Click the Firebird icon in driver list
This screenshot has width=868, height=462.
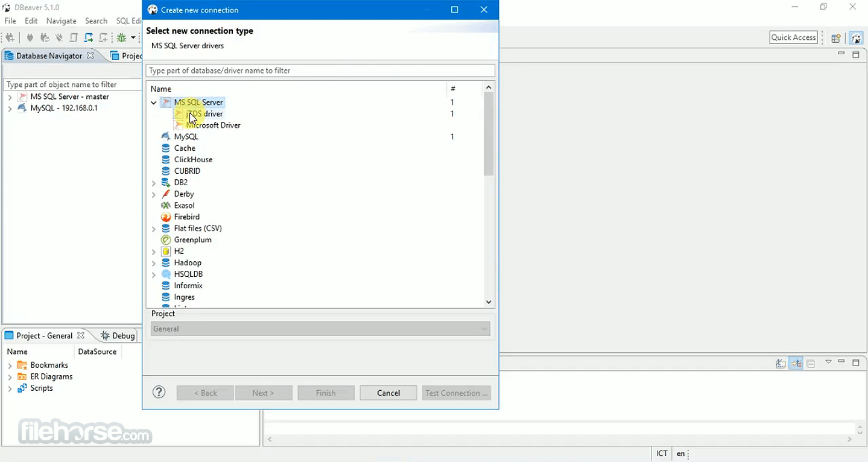[x=166, y=217]
